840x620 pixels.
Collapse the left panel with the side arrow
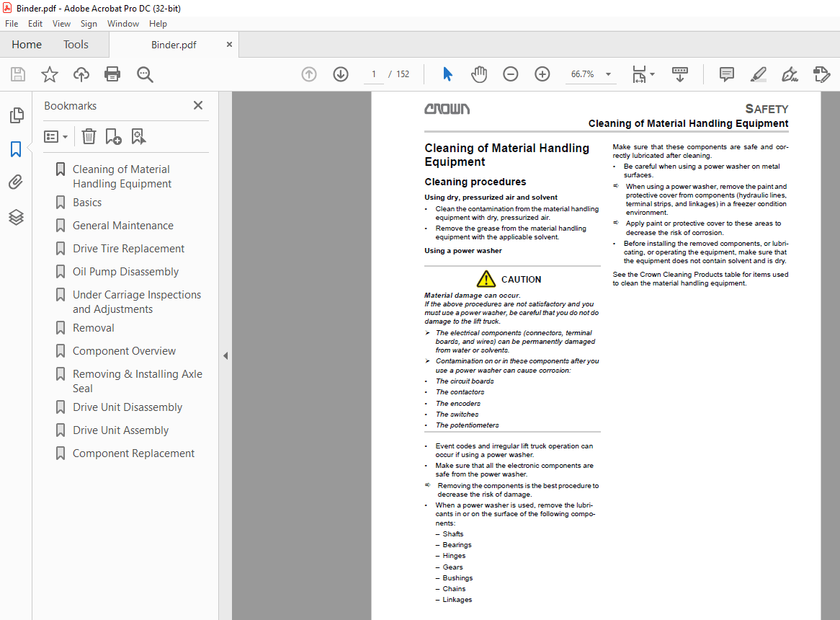pyautogui.click(x=225, y=355)
